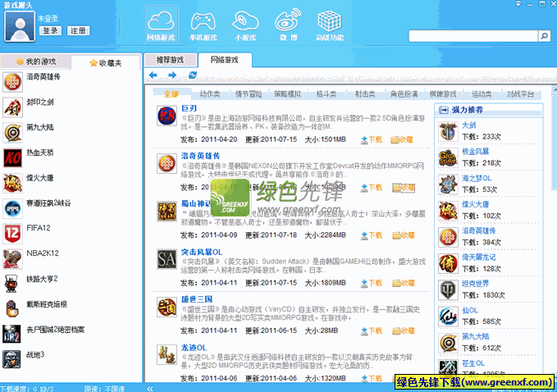
Task: Select the 棋牌游戏 category filter
Action: (x=443, y=94)
